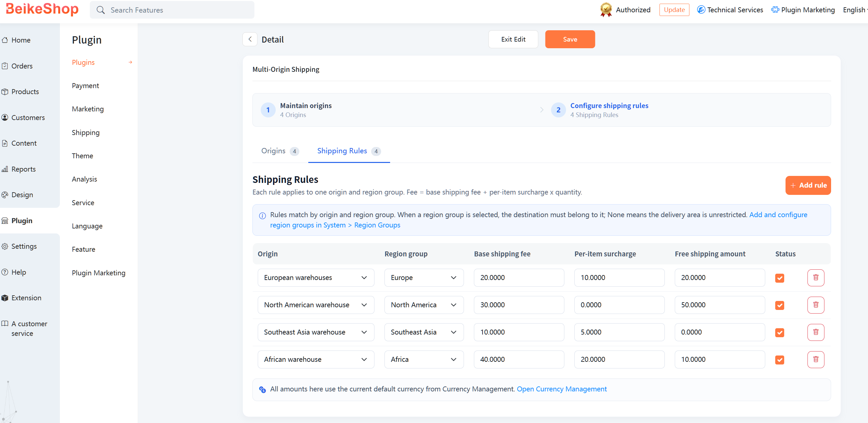This screenshot has width=868, height=423.
Task: Click the Plugin Marketing puzzle icon
Action: tap(775, 10)
